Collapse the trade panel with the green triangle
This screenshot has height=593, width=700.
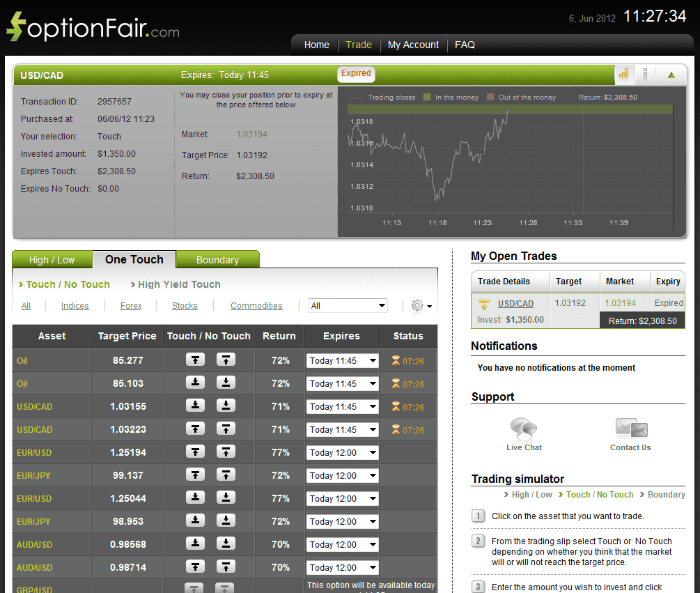tap(671, 74)
